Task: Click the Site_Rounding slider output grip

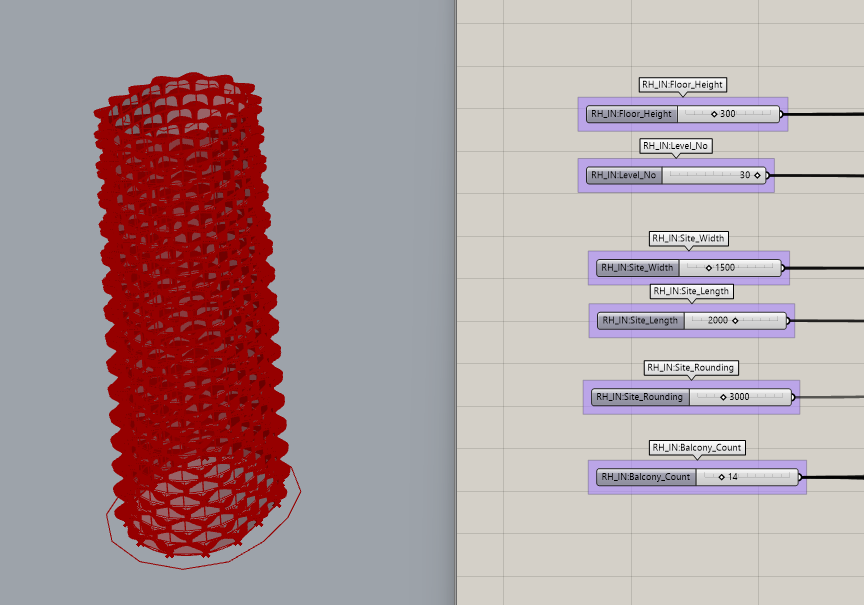Action: [x=793, y=397]
